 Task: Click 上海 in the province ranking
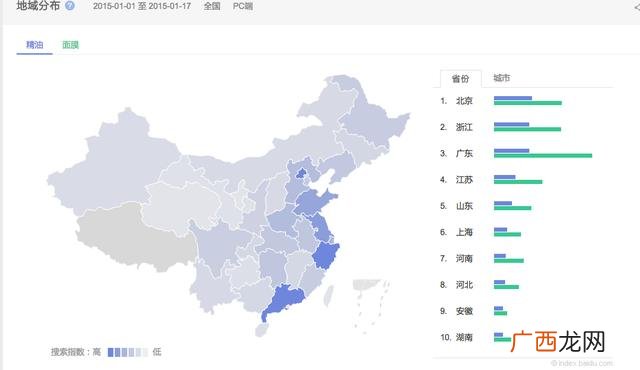pos(464,233)
